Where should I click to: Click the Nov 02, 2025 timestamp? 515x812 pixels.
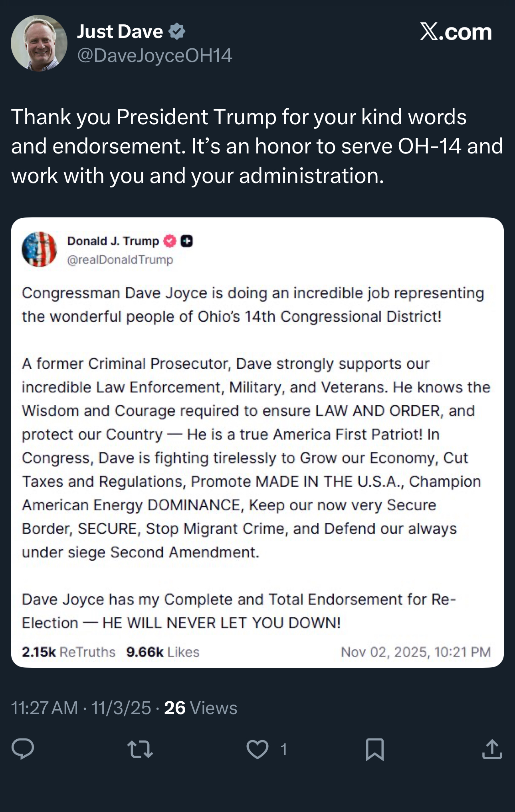click(x=416, y=652)
